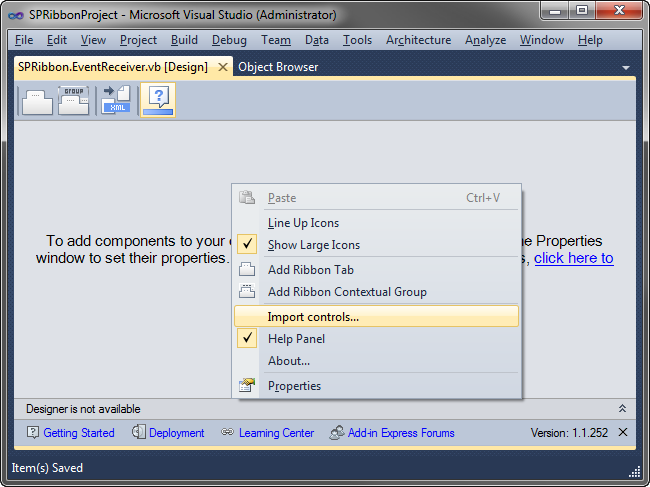Open the Window menu
Image resolution: width=650 pixels, height=487 pixels.
point(542,40)
